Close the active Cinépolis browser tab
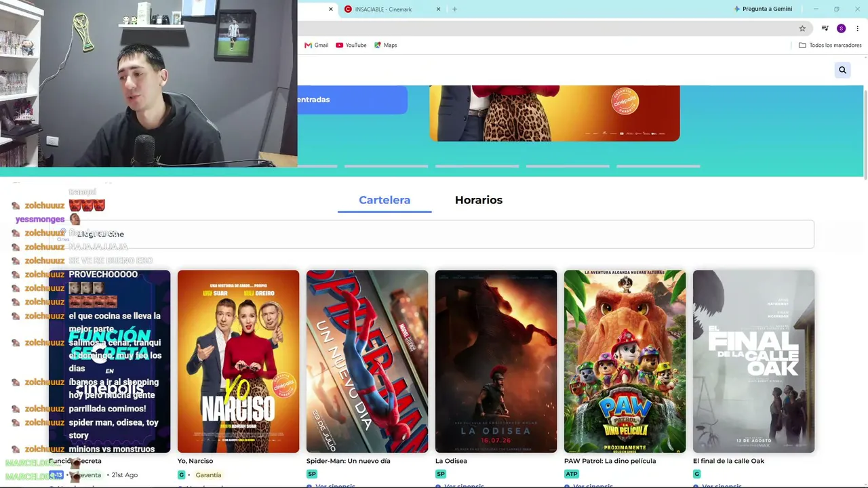 coord(331,9)
